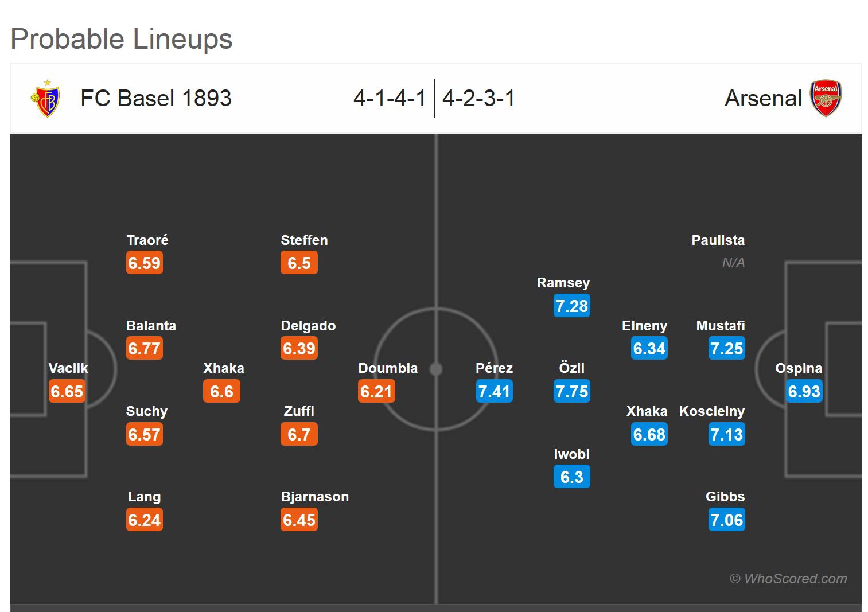Select player name Traoré

tap(147, 240)
